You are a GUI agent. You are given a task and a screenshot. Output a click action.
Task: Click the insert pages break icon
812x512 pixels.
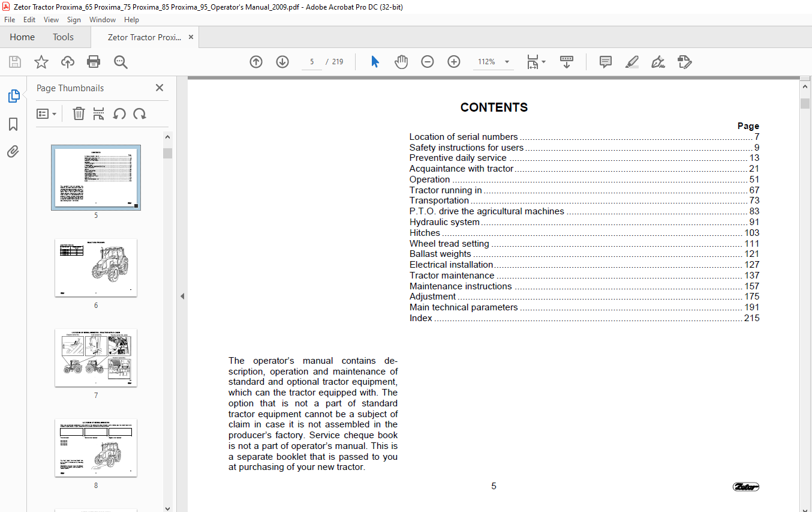click(x=99, y=113)
